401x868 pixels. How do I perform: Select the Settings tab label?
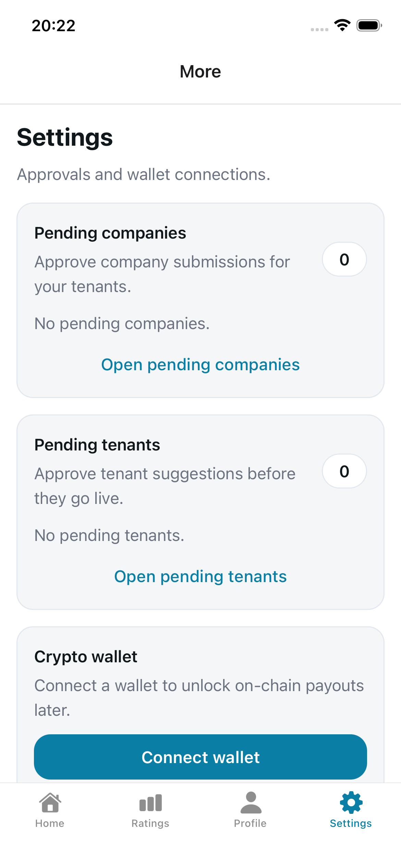[351, 823]
